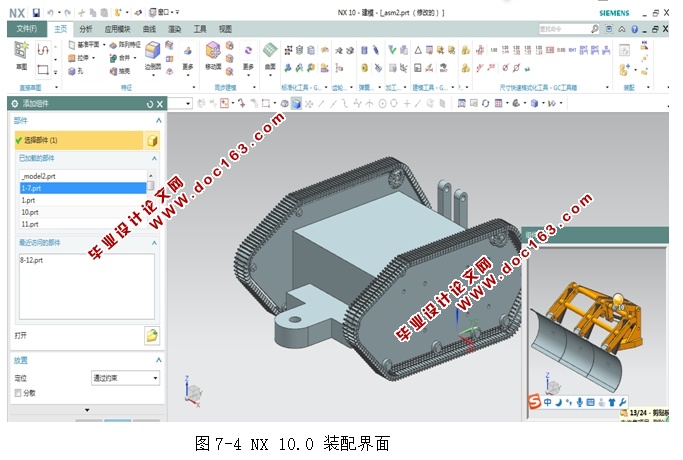The width and height of the screenshot is (683, 460).
Task: Click the 孔 hole tool
Action: (76, 71)
